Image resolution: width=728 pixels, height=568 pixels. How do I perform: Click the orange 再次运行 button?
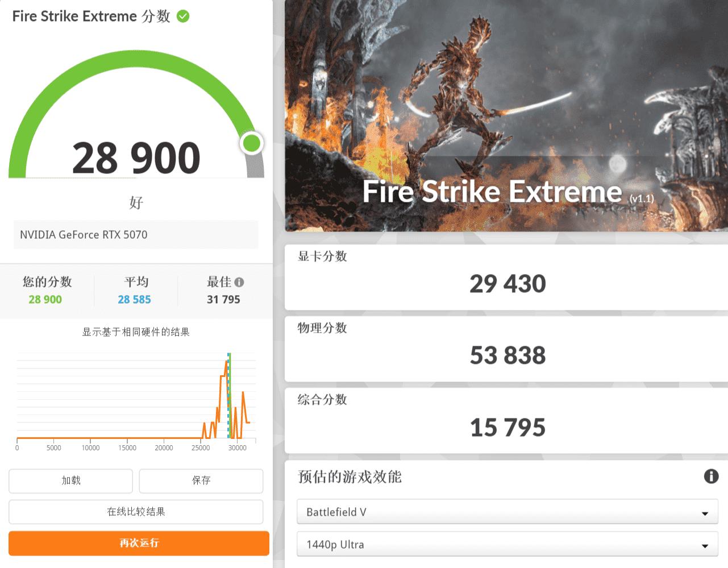[x=139, y=543]
